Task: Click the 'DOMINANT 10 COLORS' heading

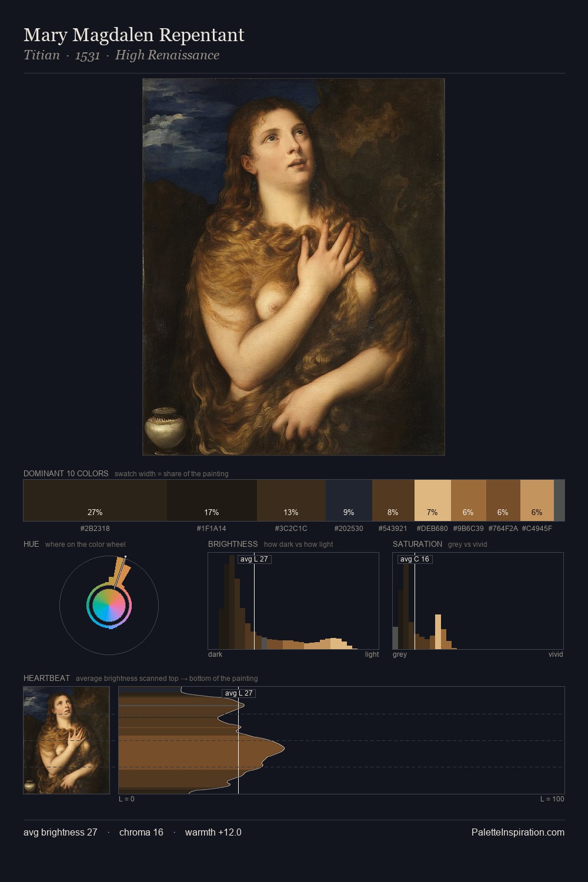Action: point(66,473)
